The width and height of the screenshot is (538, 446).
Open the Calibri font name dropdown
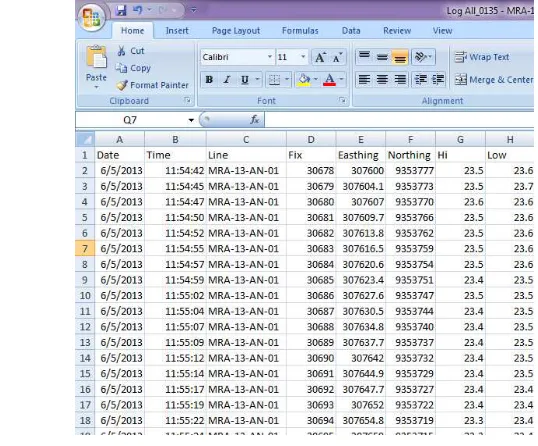tap(270, 57)
